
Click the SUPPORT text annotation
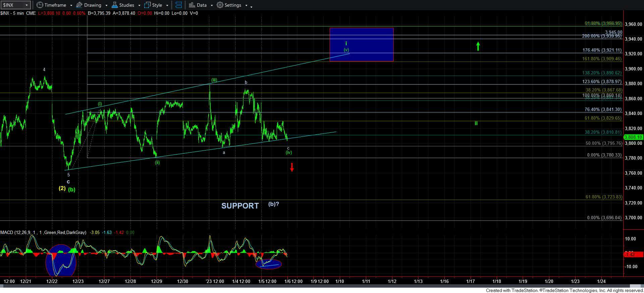pyautogui.click(x=240, y=206)
